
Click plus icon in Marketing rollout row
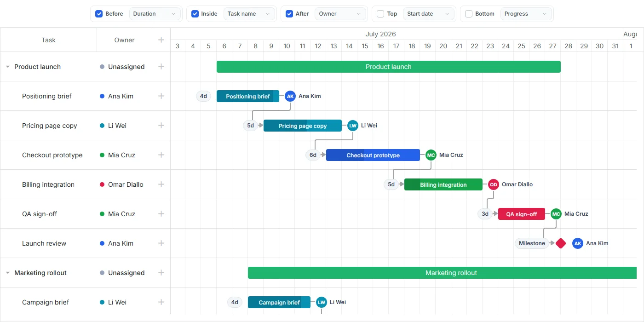(161, 273)
